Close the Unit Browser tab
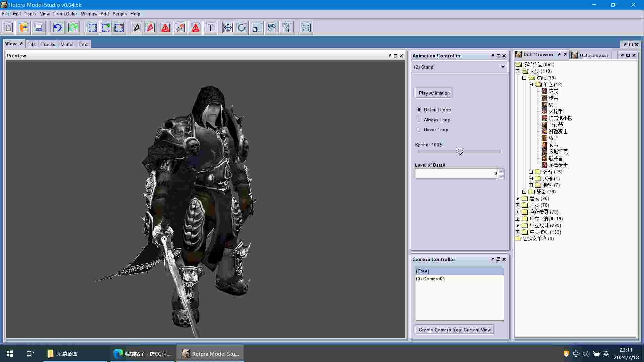Viewport: 644px width, 362px height. (565, 54)
